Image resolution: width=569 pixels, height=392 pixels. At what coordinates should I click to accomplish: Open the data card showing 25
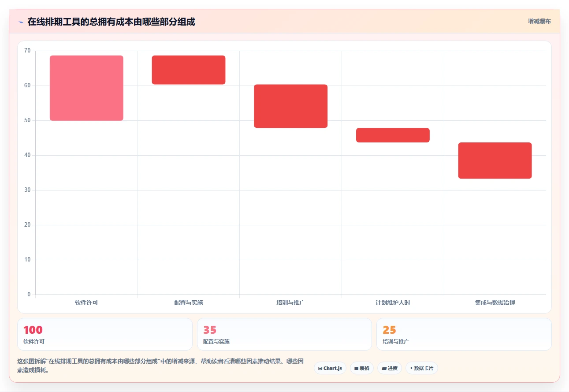464,334
